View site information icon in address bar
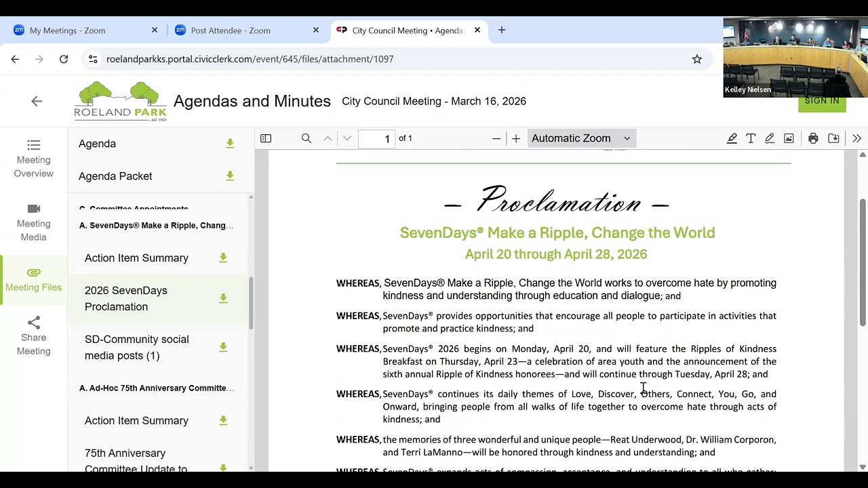The width and height of the screenshot is (868, 488). (93, 59)
